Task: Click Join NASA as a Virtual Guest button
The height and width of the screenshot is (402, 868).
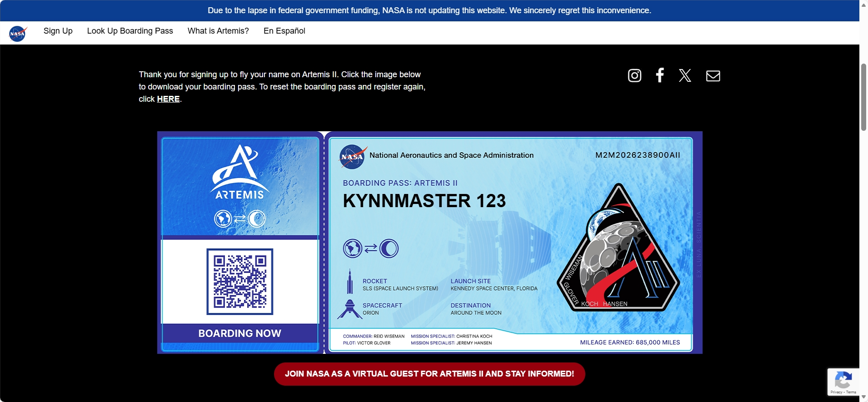Action: [429, 374]
